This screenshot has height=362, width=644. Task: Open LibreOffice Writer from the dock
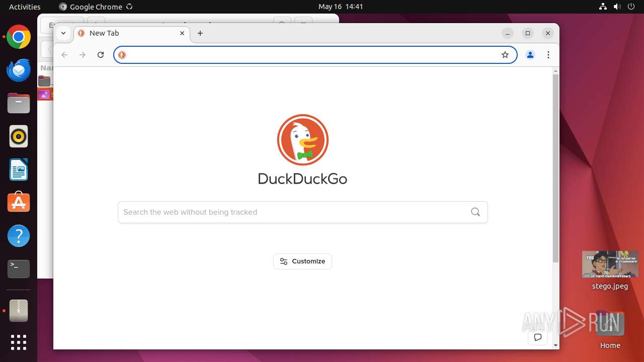pyautogui.click(x=19, y=169)
